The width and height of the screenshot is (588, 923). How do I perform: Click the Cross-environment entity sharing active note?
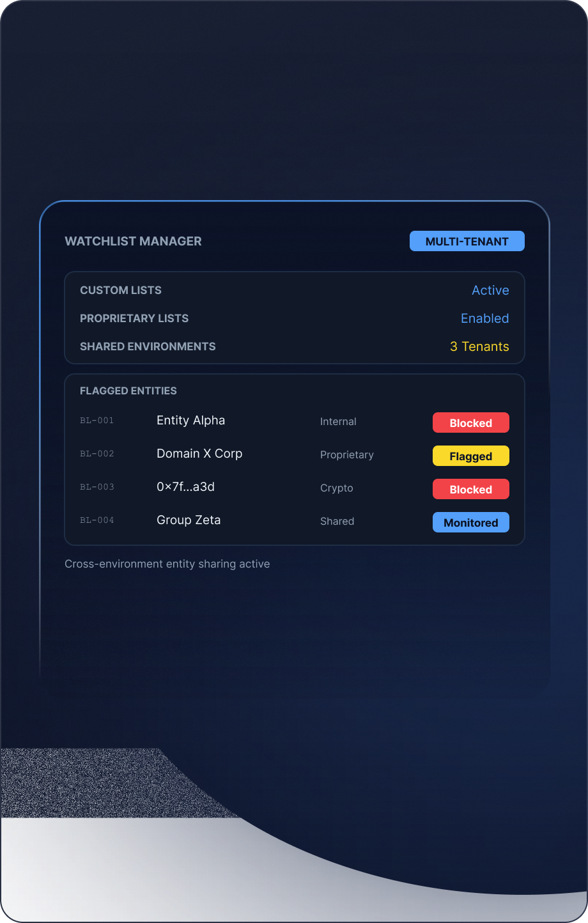(167, 564)
